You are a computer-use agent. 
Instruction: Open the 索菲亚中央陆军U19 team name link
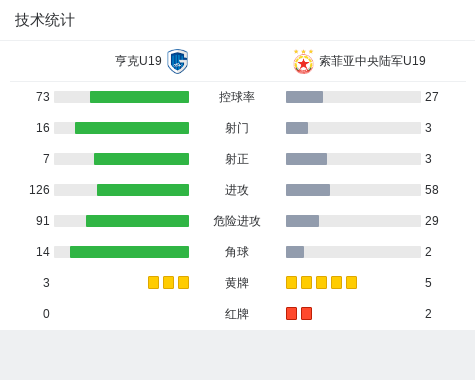coord(372,61)
